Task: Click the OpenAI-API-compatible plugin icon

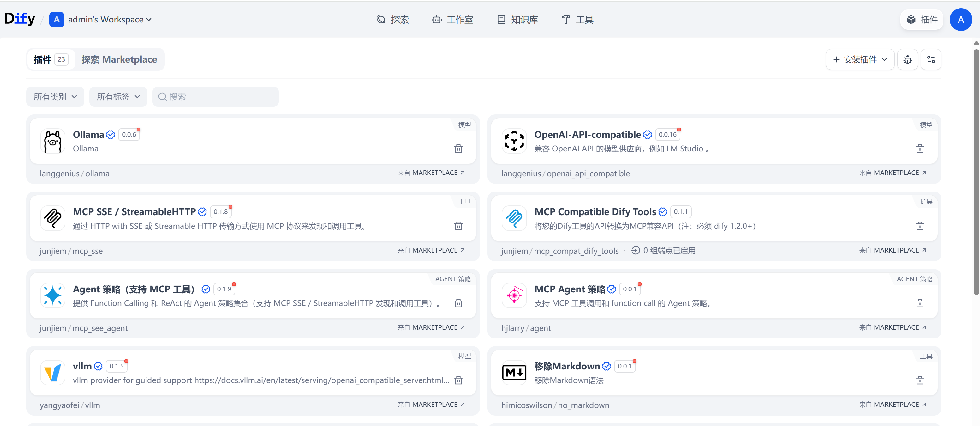Action: point(514,141)
